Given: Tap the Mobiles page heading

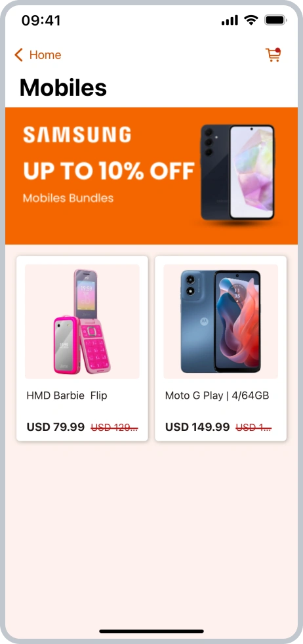Looking at the screenshot, I should [x=63, y=87].
